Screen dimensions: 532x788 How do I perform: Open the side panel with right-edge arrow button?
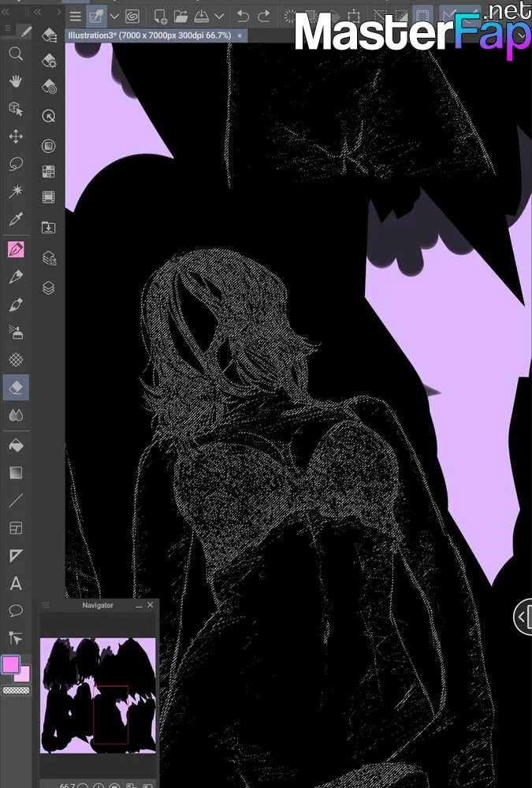click(523, 617)
